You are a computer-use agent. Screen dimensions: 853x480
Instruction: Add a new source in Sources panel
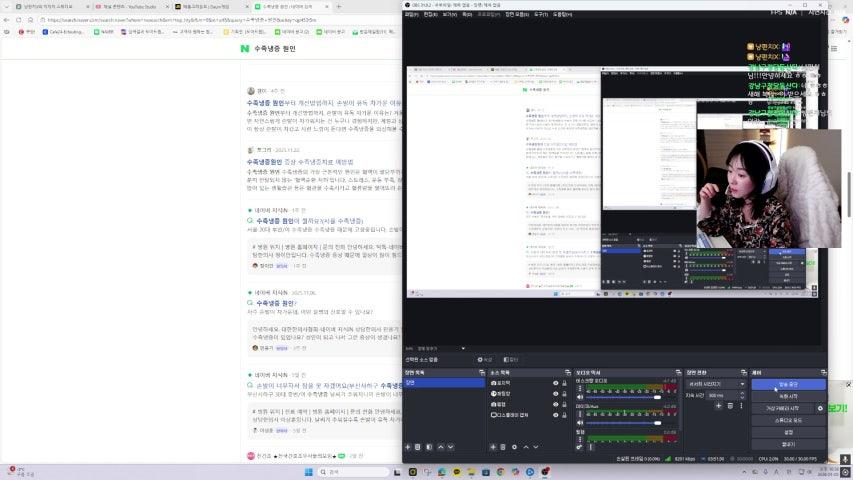point(493,447)
